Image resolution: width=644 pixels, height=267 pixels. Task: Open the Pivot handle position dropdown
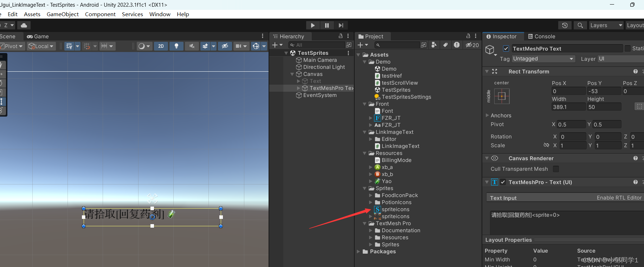13,46
